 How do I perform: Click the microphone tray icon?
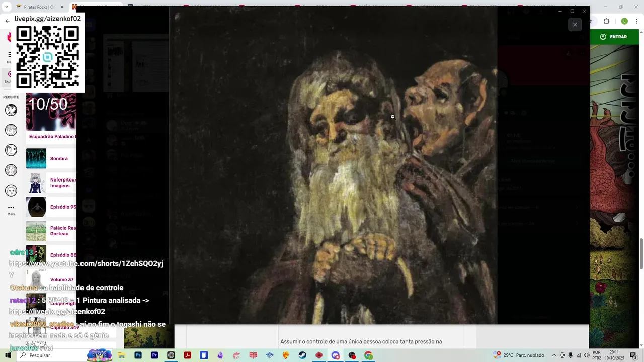(571, 355)
